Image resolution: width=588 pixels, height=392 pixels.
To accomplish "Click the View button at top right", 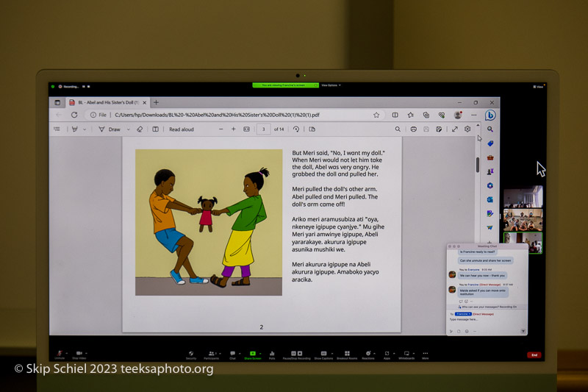I will (x=538, y=87).
